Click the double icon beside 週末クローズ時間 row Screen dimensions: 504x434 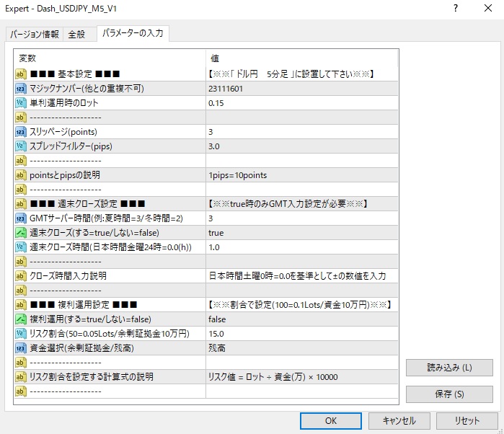(x=21, y=247)
